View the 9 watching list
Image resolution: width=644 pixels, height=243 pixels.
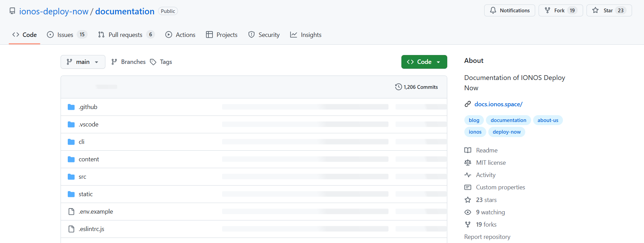coord(490,212)
